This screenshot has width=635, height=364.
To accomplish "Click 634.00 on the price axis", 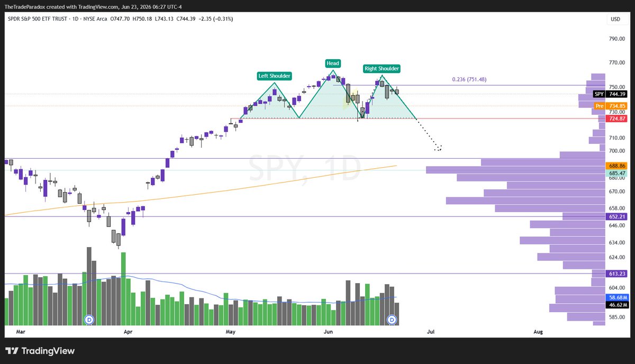I will (617, 243).
